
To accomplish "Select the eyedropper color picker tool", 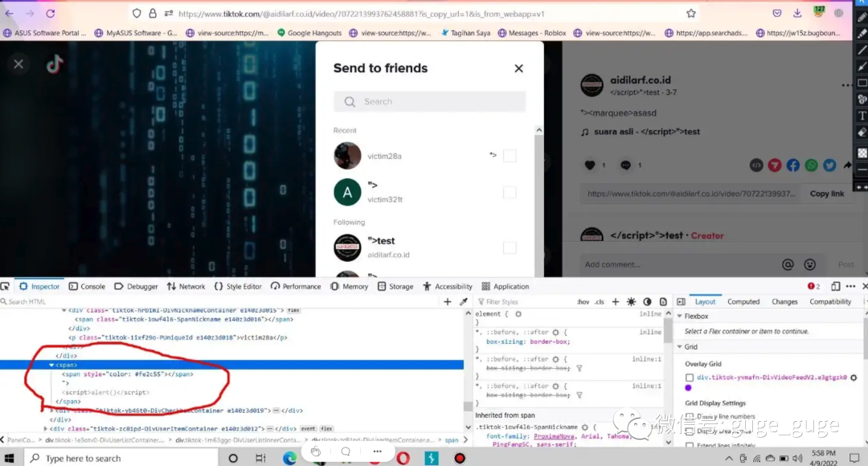I will point(464,301).
